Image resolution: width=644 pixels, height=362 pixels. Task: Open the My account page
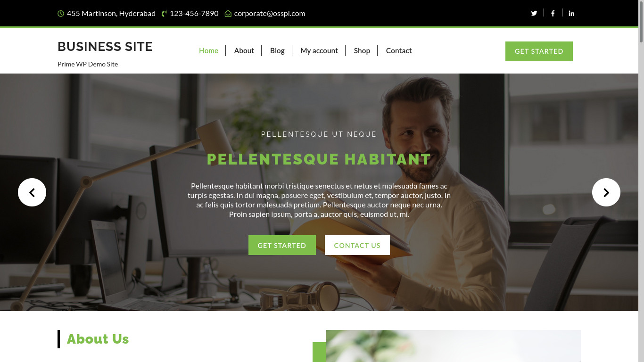[x=319, y=50]
